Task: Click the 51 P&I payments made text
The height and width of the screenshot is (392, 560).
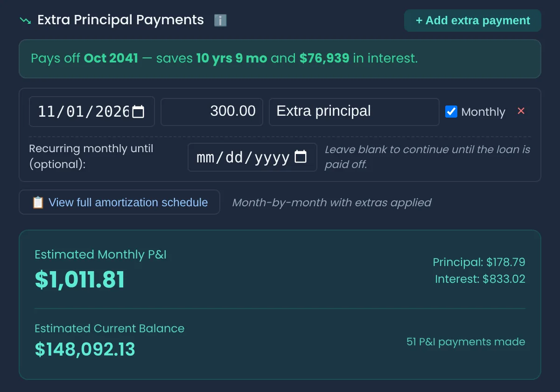Action: [x=466, y=342]
